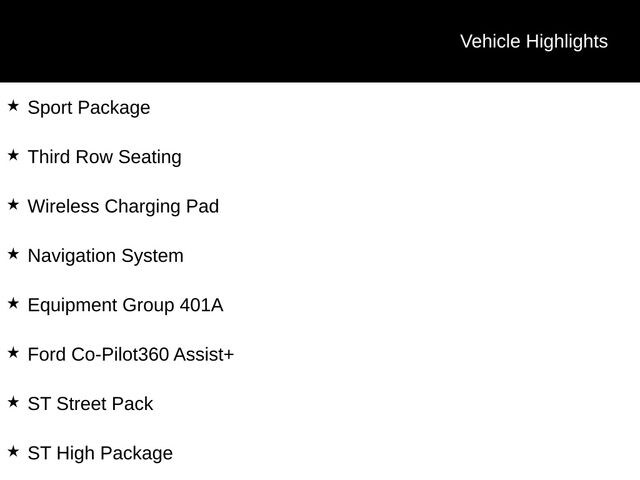Image resolution: width=640 pixels, height=480 pixels.
Task: Click the Assist+ word in Co-Pilot360 line
Action: (x=203, y=355)
